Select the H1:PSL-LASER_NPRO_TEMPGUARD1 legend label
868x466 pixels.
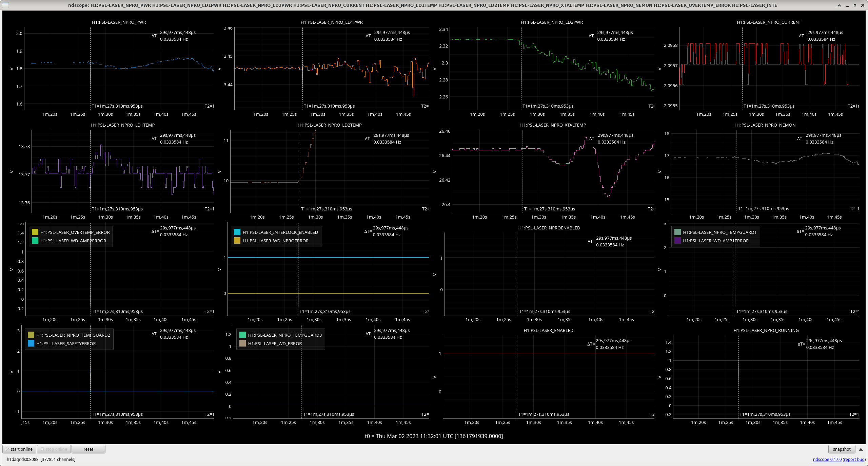719,232
